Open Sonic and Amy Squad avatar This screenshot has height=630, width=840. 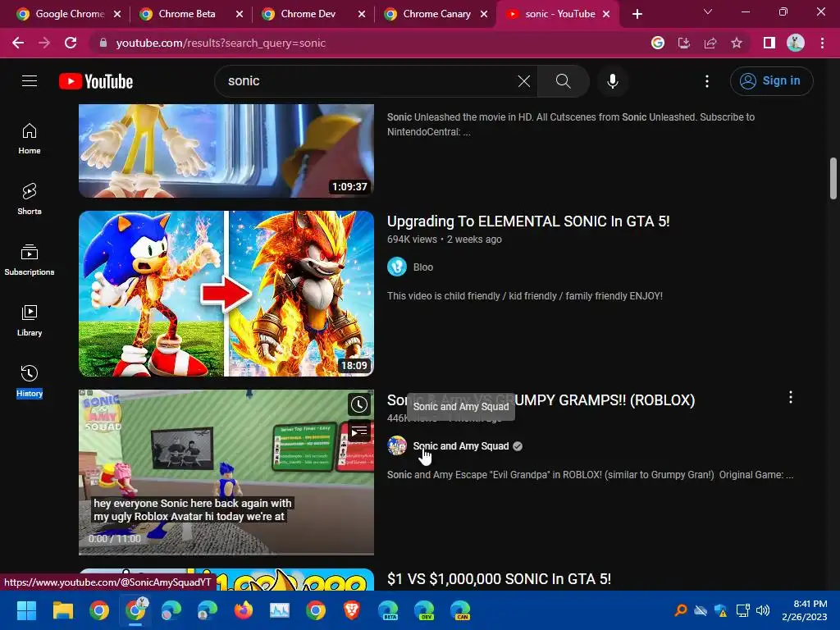pos(397,445)
